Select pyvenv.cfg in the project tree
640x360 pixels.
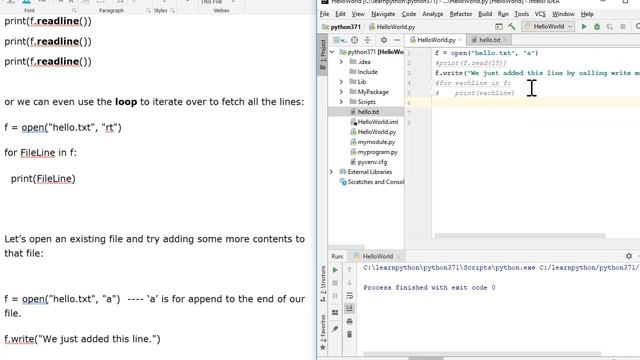[x=372, y=162]
